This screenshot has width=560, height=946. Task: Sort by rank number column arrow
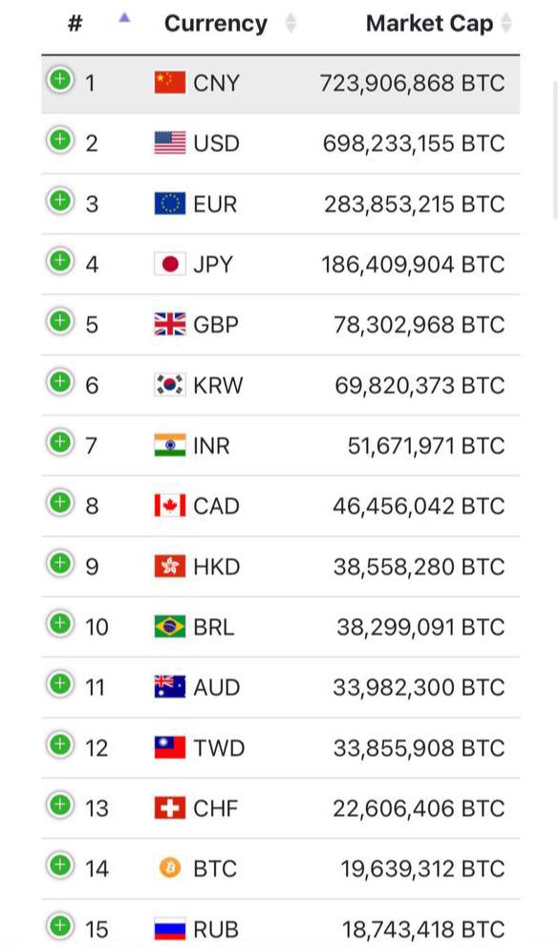pos(124,18)
